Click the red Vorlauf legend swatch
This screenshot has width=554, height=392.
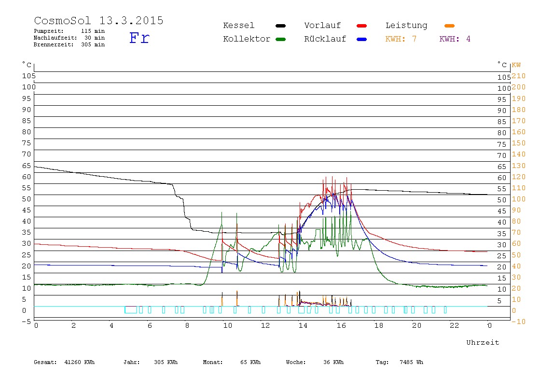click(x=362, y=26)
